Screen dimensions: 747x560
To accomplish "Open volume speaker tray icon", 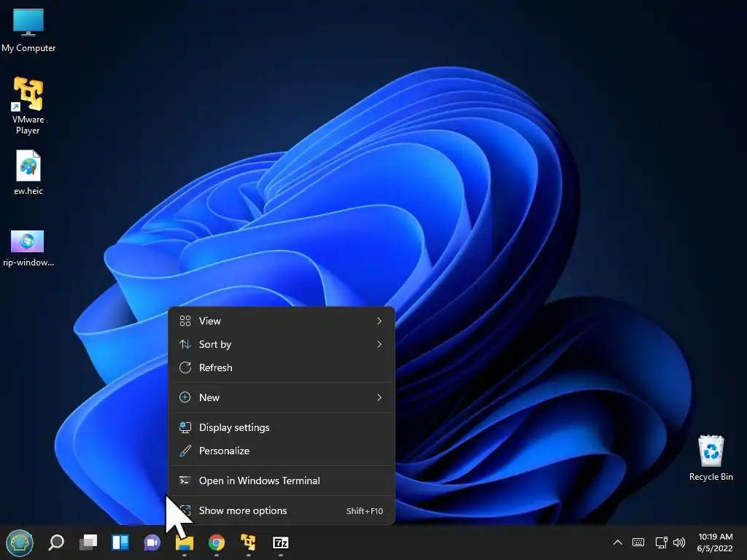I will (x=679, y=542).
